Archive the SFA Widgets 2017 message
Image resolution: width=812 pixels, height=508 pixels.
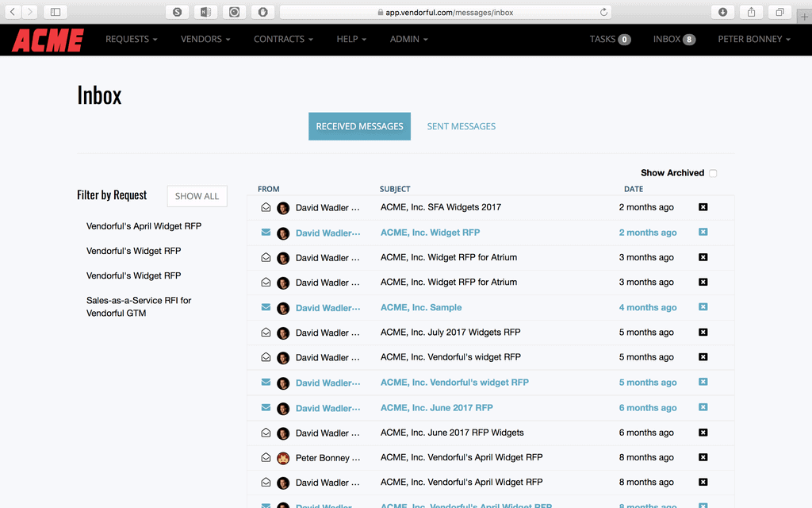pyautogui.click(x=703, y=207)
